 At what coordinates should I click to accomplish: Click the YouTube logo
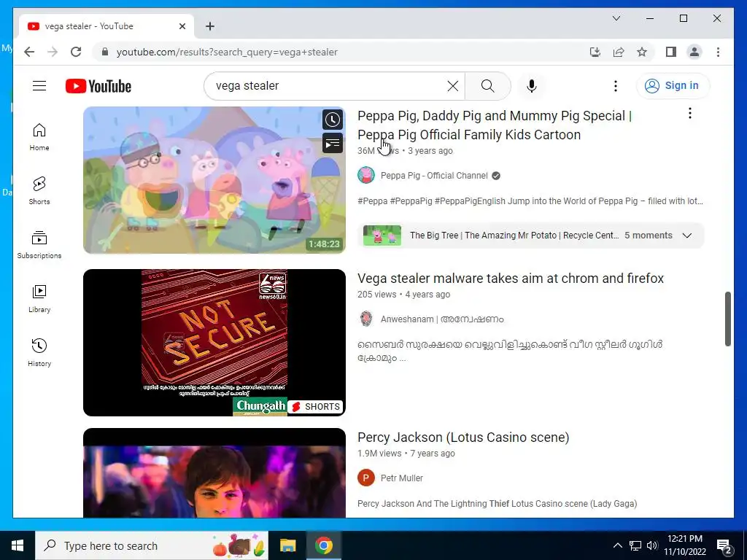click(98, 86)
